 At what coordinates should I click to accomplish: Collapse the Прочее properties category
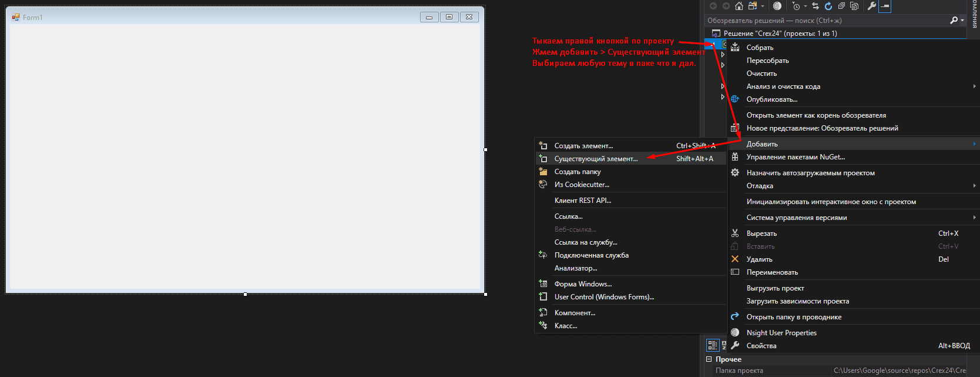click(x=709, y=359)
